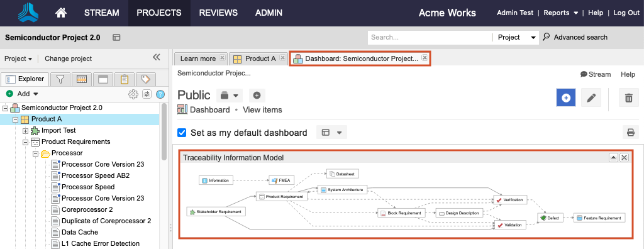Image resolution: width=644 pixels, height=249 pixels.
Task: Click in the Search input field
Action: 429,37
